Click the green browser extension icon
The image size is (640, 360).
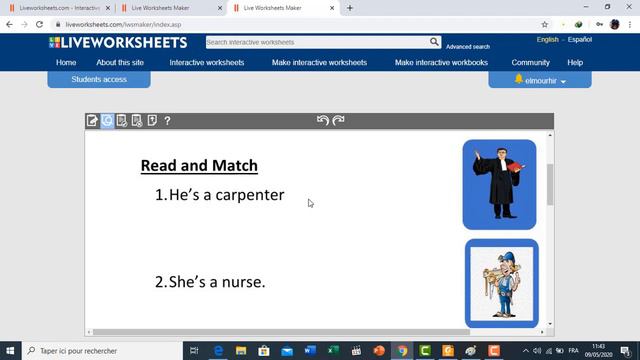[x=578, y=24]
